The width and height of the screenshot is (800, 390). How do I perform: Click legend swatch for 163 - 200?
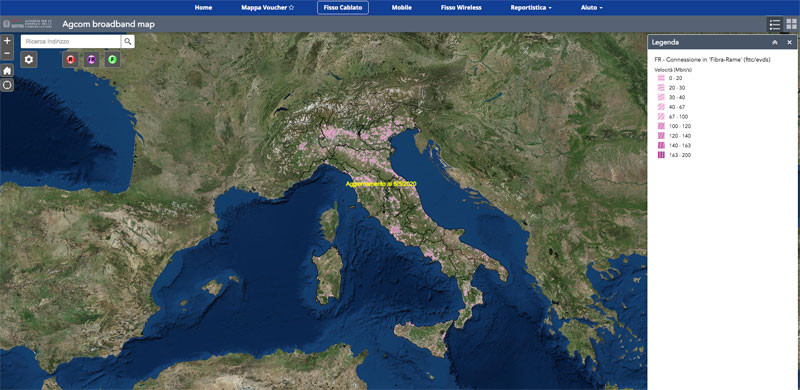point(661,155)
